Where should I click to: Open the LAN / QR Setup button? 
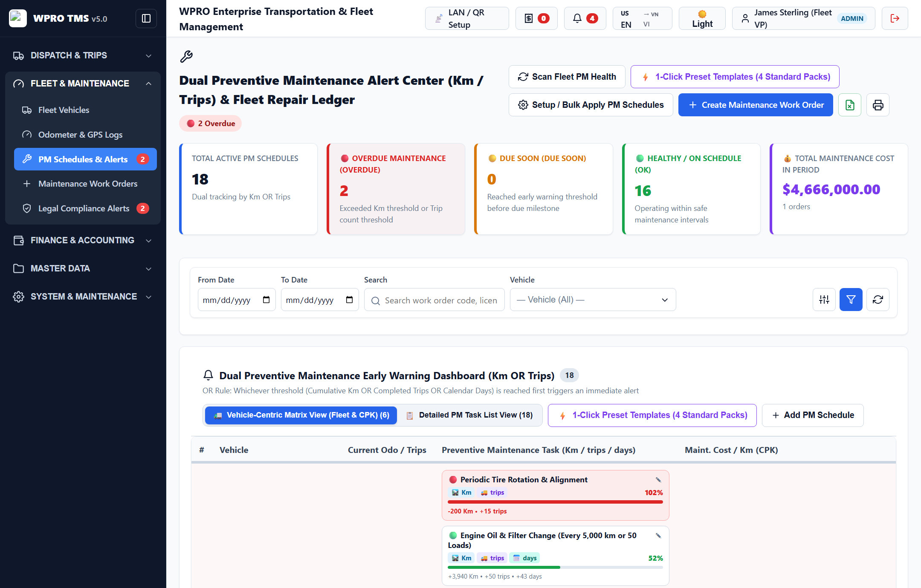pyautogui.click(x=467, y=18)
